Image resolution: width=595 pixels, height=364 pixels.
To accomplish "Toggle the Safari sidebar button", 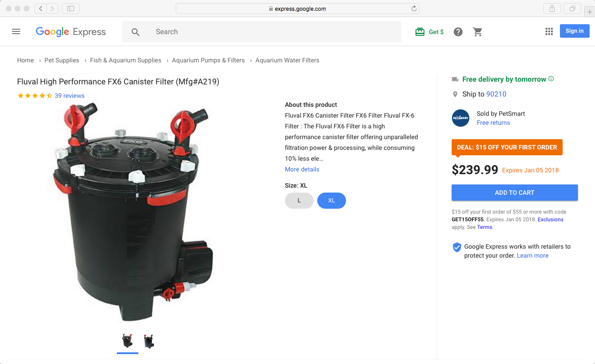I will click(71, 9).
